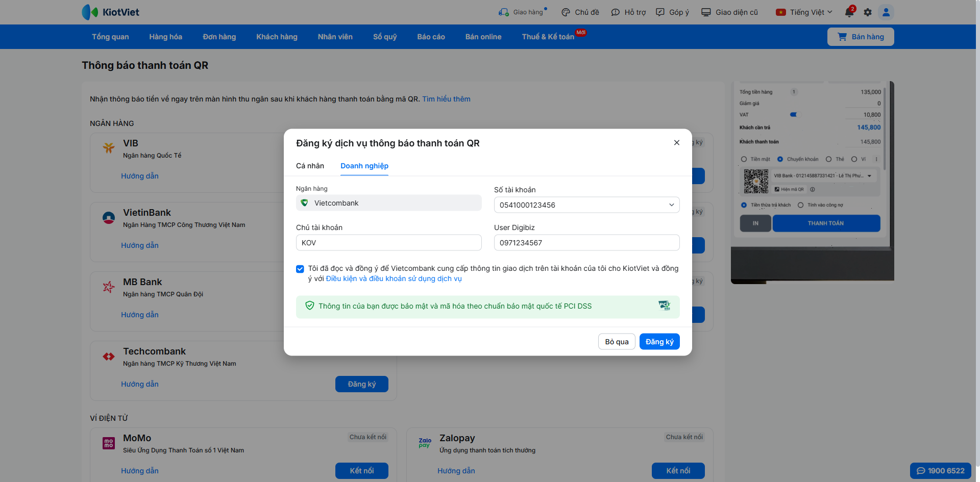Click Đăng ký in the dialog
Viewport: 980px width, 482px height.
pos(659,342)
